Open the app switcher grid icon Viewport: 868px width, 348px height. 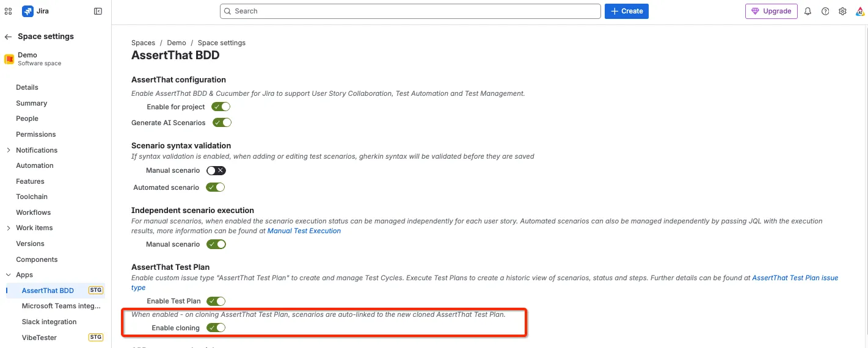9,11
